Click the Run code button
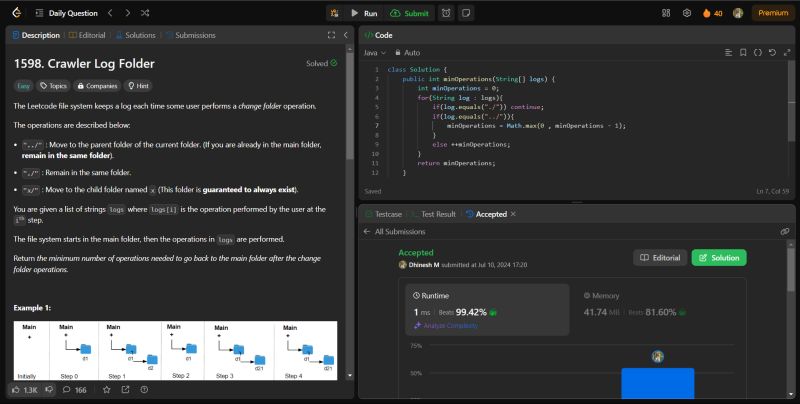This screenshot has height=404, width=800. point(363,13)
